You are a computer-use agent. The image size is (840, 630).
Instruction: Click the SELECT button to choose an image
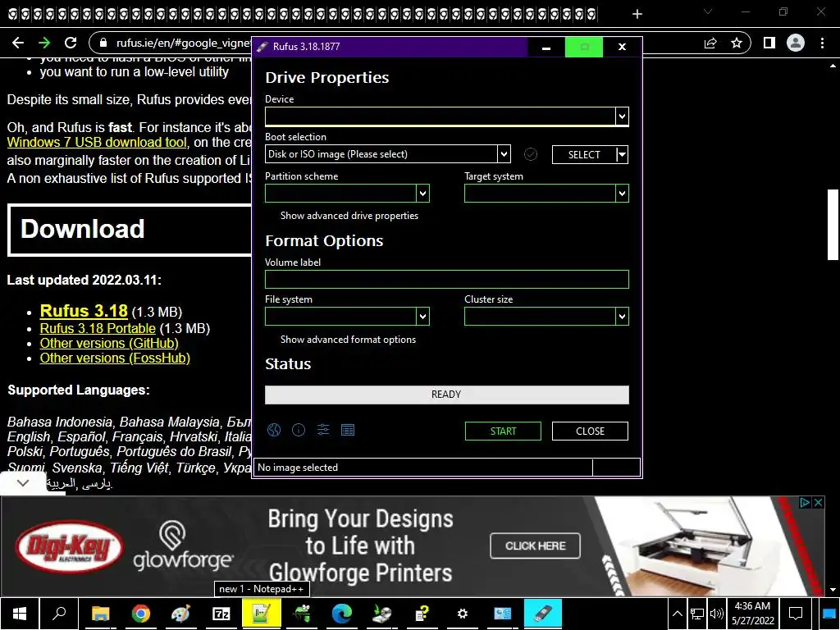point(584,155)
